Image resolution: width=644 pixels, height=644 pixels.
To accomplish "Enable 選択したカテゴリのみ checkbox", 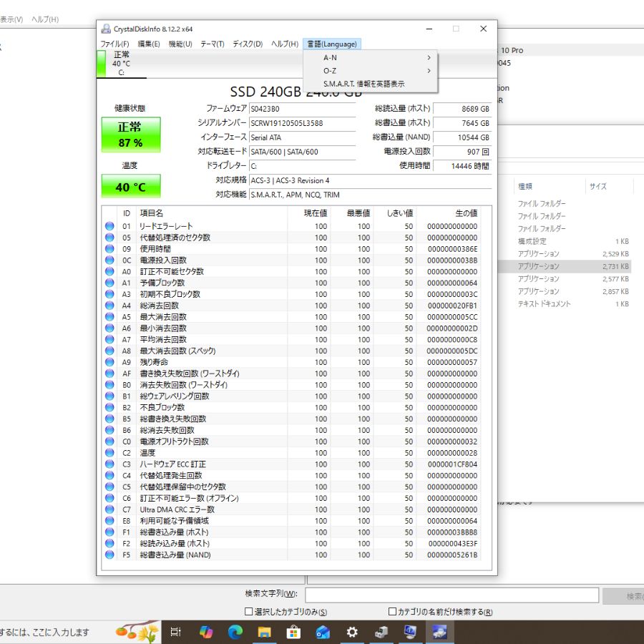I will pyautogui.click(x=249, y=612).
